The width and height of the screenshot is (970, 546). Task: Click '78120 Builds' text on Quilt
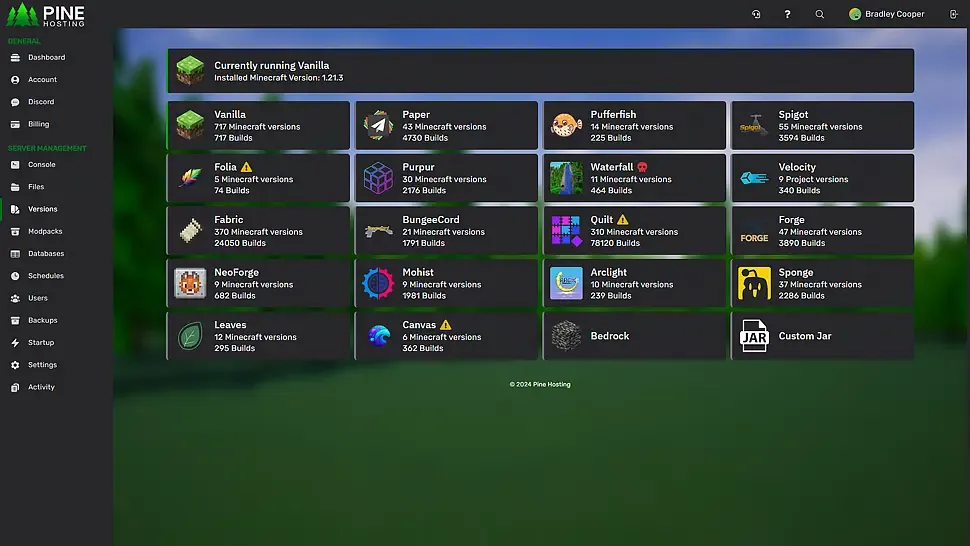pyautogui.click(x=615, y=243)
